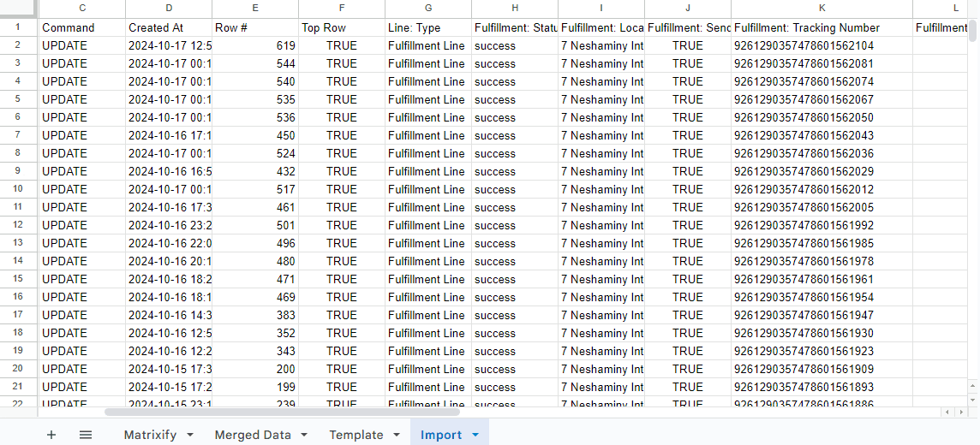Switch to the Matrixify sheet tab
980x445 pixels.
(x=150, y=435)
